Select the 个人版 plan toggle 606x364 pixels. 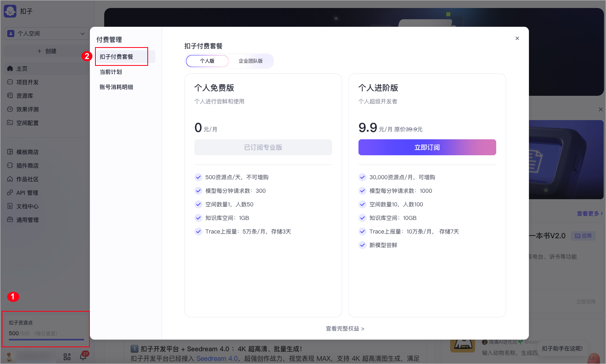point(207,61)
